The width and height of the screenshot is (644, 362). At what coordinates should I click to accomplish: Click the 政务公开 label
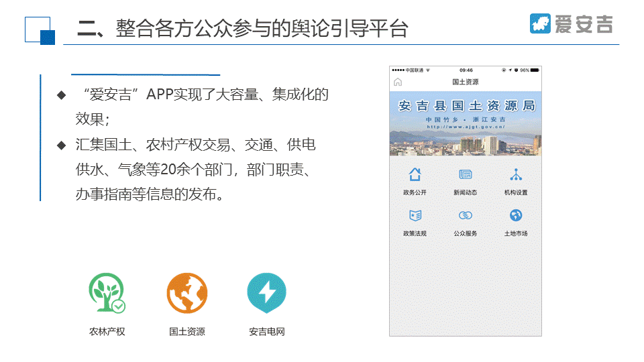coord(415,192)
